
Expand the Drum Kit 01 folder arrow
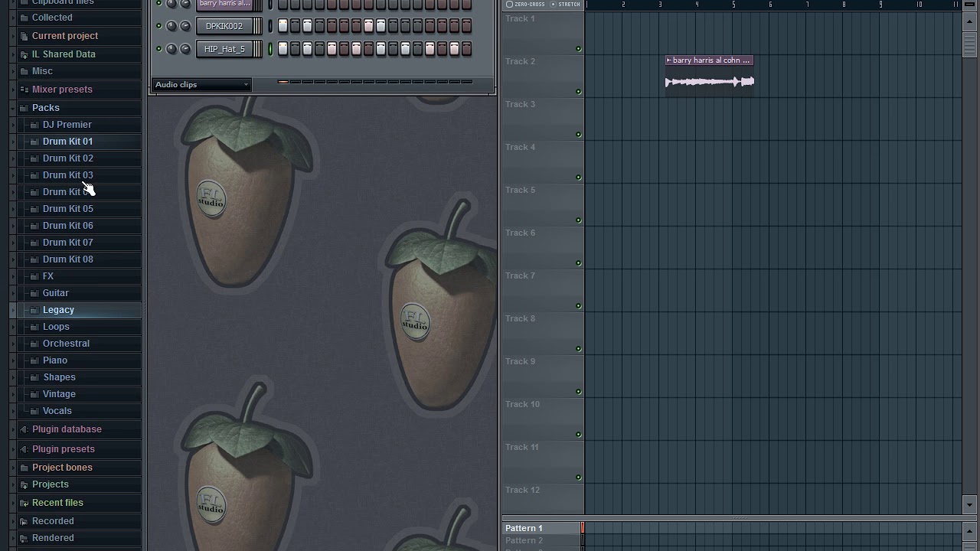click(x=13, y=142)
